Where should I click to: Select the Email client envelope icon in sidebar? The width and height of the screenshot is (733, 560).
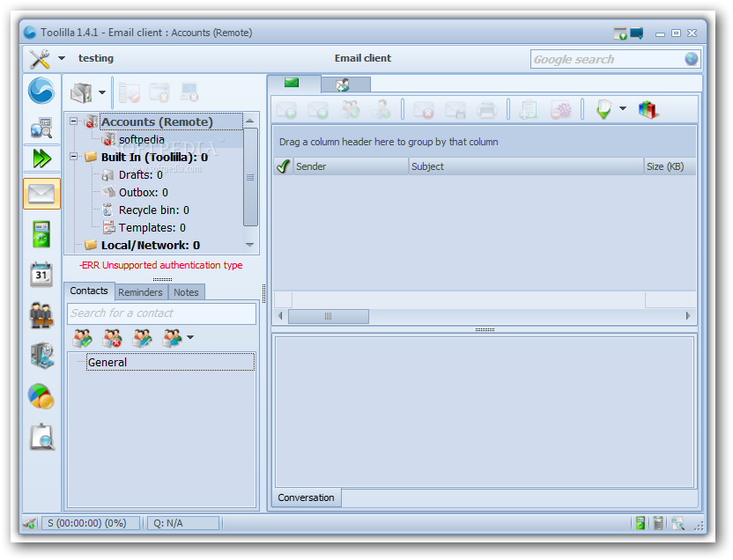click(x=41, y=194)
